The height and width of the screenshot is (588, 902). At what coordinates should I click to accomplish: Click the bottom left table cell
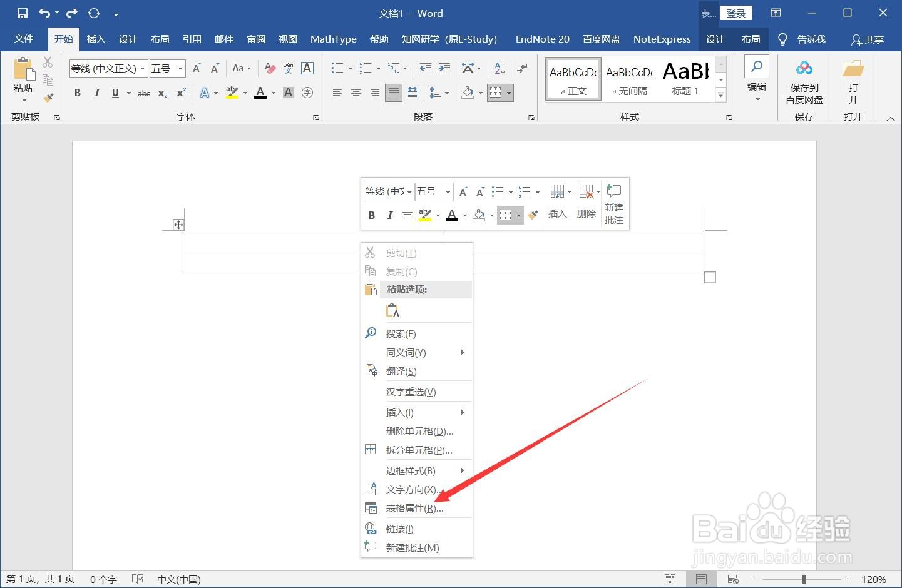(x=272, y=261)
